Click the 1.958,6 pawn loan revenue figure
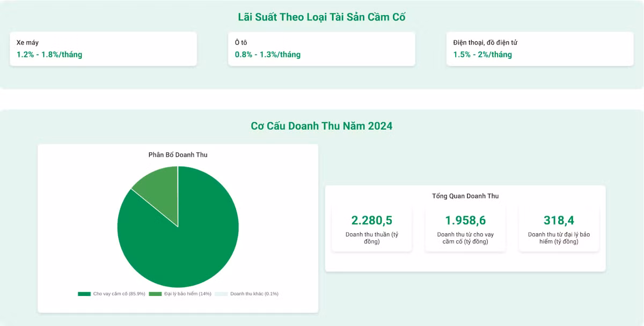Viewport: 644px width, 326px height. [465, 220]
